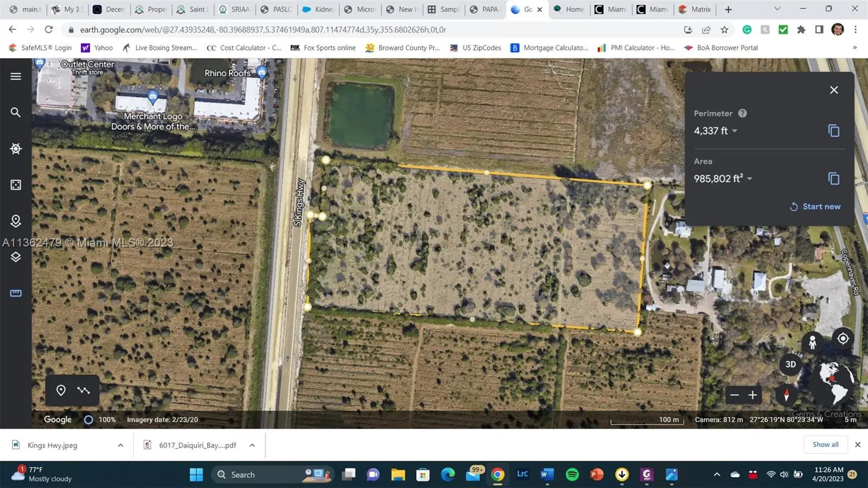
Task: Click Show all downloads
Action: pos(825,445)
